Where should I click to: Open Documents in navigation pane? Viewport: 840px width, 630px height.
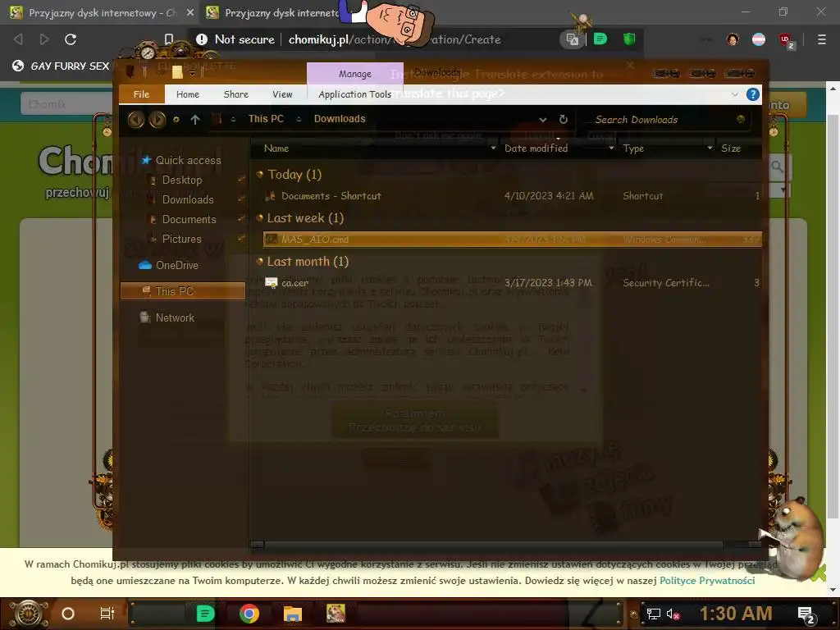click(189, 220)
